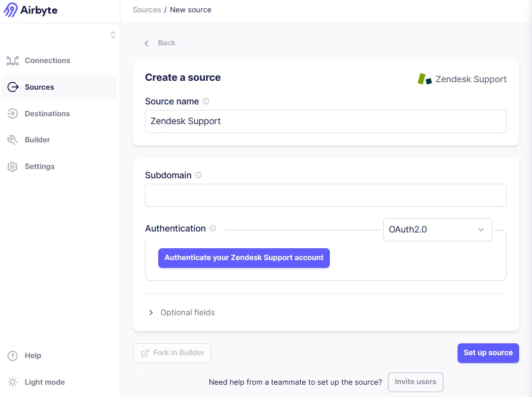532x397 pixels.
Task: Click the Destinations arrow icon in sidebar
Action: (12, 114)
